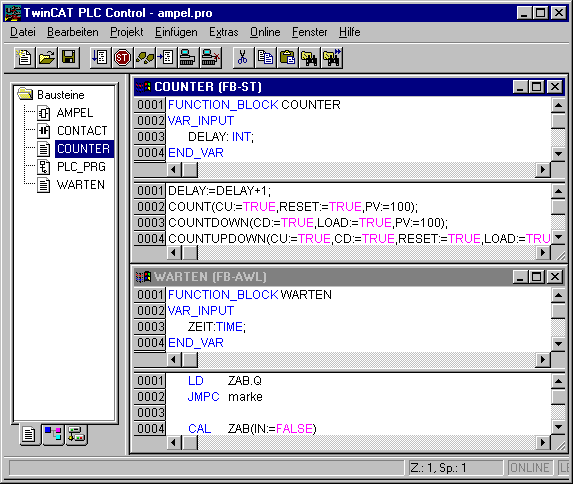This screenshot has width=573, height=484.
Task: Open a project using the folder toolbar icon
Action: pyautogui.click(x=46, y=58)
